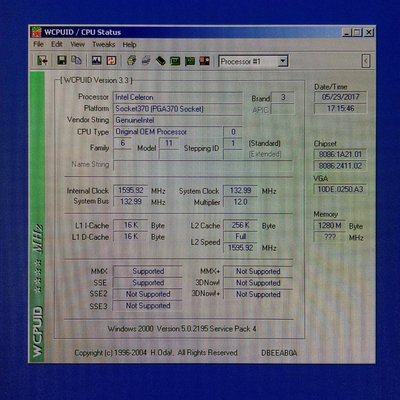Image resolution: width=400 pixels, height=400 pixels.
Task: Click the SSE Supported field
Action: [148, 283]
